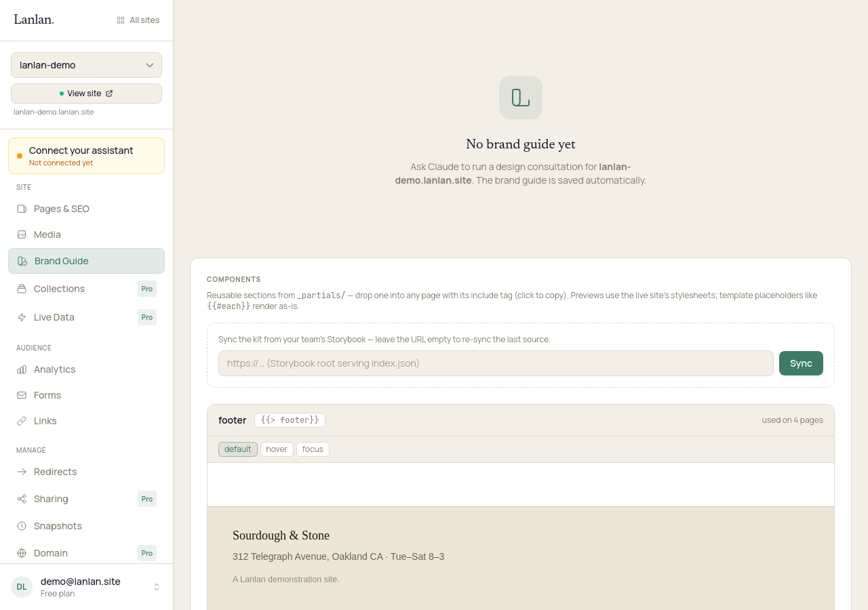The height and width of the screenshot is (610, 868).
Task: Click the No brand guide yet heading
Action: [521, 144]
